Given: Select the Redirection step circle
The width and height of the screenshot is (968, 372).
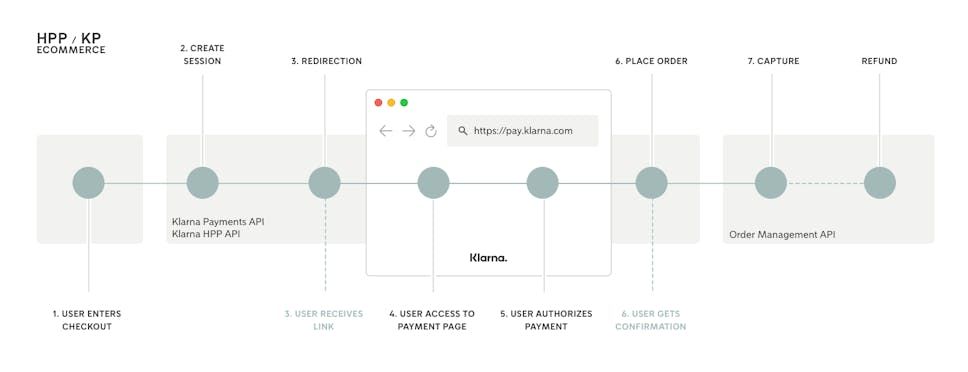Looking at the screenshot, I should pyautogui.click(x=325, y=183).
